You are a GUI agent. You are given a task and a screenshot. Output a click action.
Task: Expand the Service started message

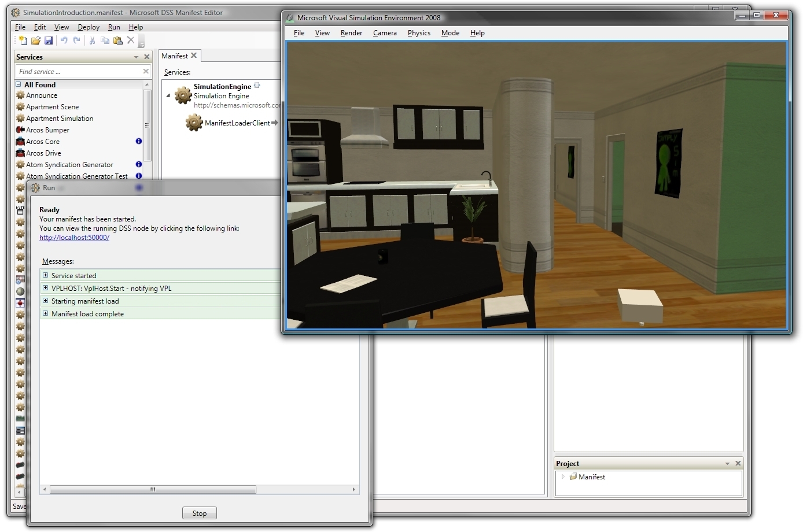[x=45, y=275]
